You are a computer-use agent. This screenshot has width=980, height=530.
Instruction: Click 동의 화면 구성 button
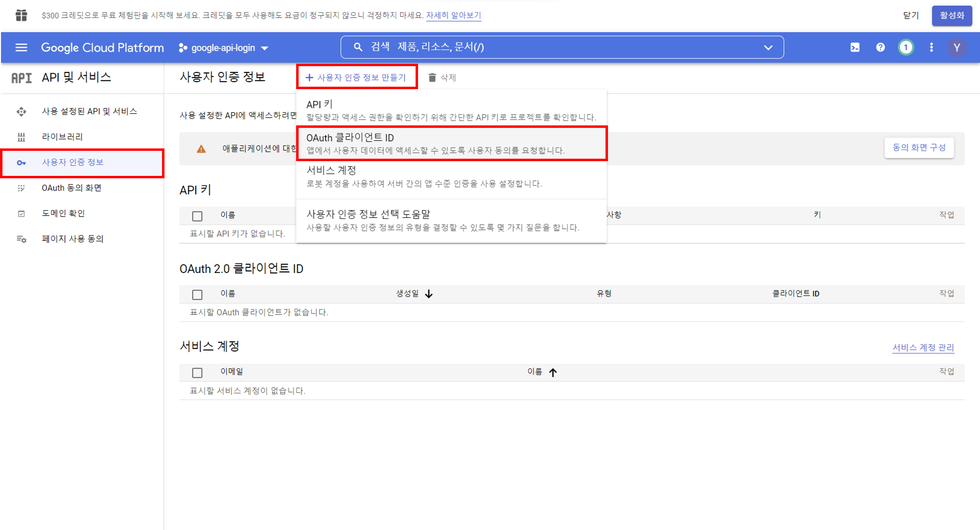point(919,147)
